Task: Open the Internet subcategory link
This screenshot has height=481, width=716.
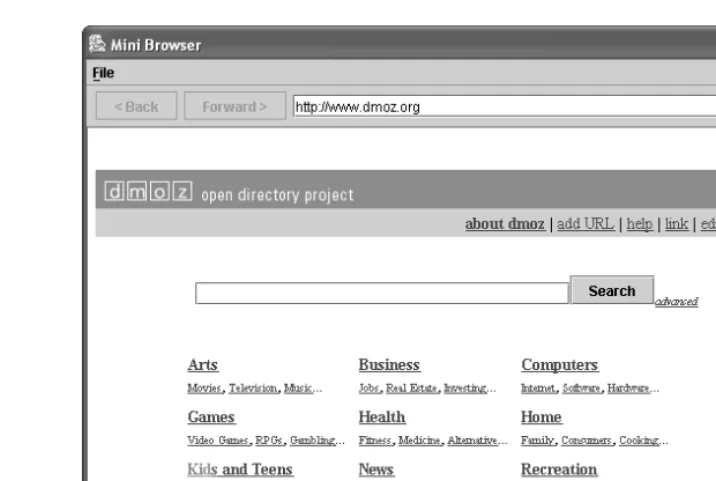Action: [538, 388]
